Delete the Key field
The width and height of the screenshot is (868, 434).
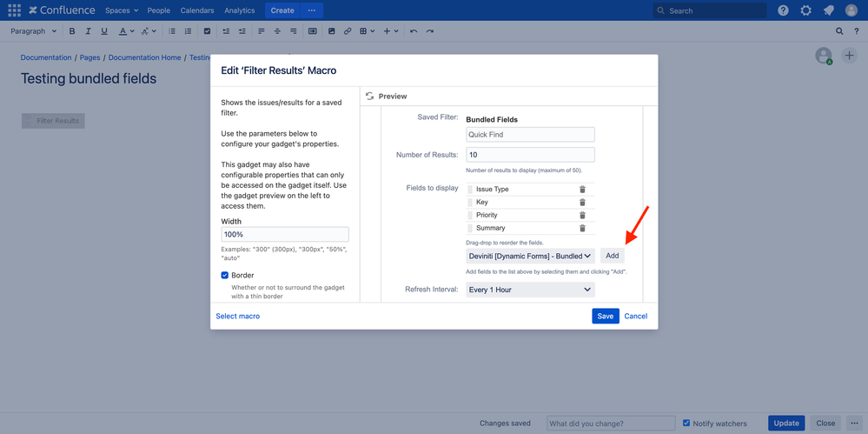point(582,202)
